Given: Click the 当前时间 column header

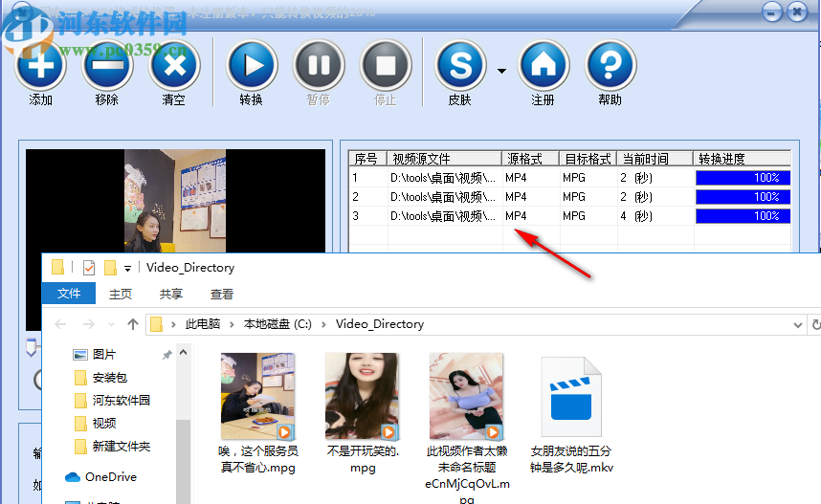Looking at the screenshot, I should coord(655,159).
